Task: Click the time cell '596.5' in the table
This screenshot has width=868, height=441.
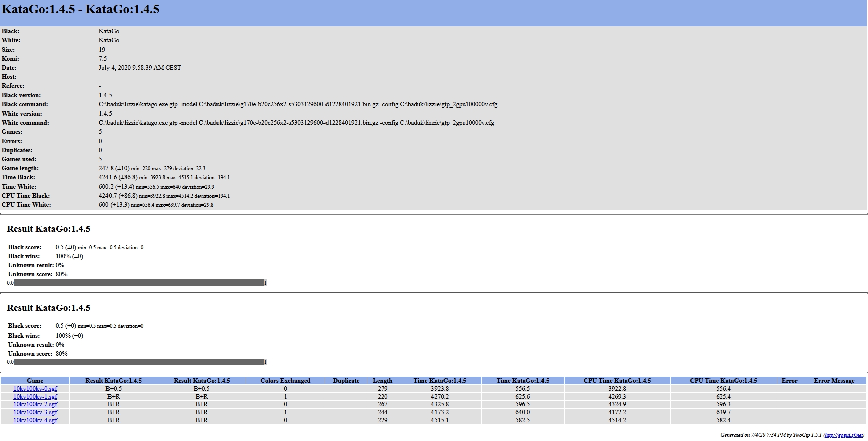Action: pyautogui.click(x=523, y=404)
